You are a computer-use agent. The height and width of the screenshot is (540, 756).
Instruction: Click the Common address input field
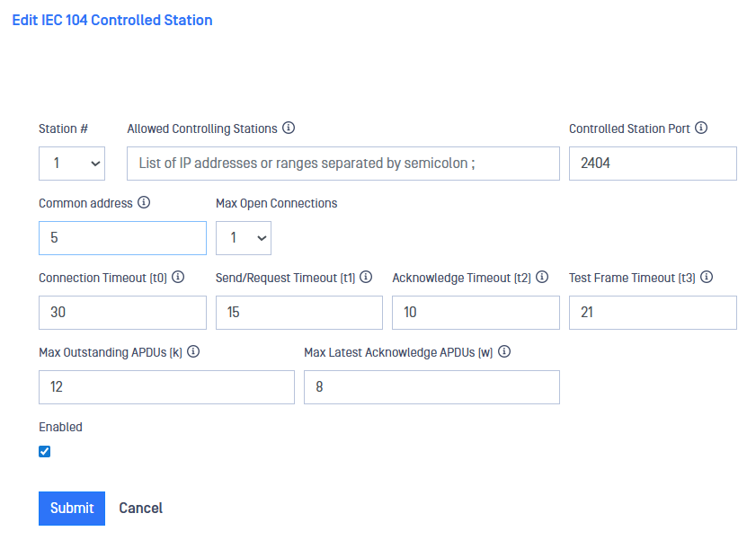pos(122,238)
